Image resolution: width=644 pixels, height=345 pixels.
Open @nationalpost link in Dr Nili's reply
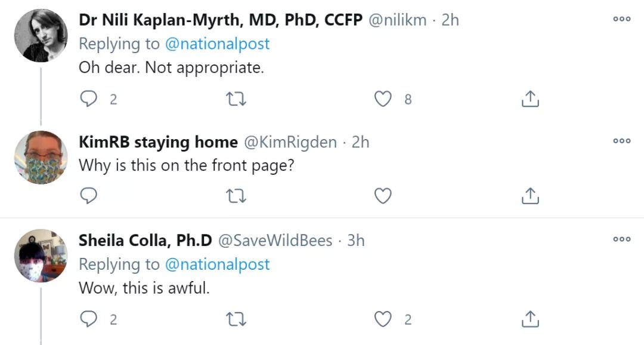click(217, 44)
